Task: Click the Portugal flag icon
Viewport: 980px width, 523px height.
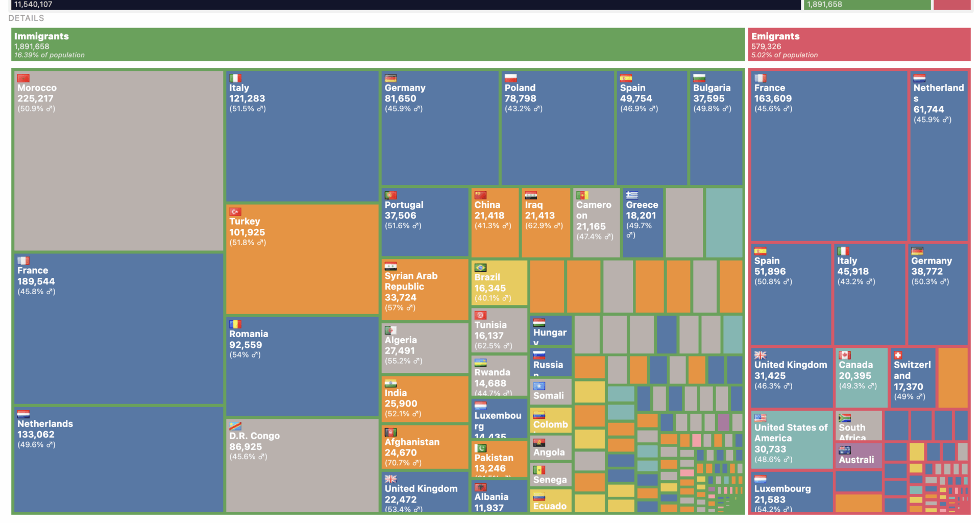Action: tap(390, 195)
